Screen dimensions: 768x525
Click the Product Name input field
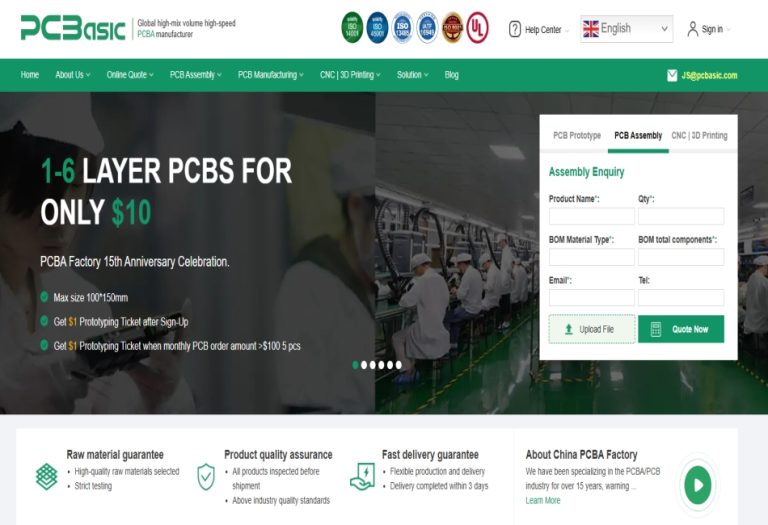(x=592, y=216)
